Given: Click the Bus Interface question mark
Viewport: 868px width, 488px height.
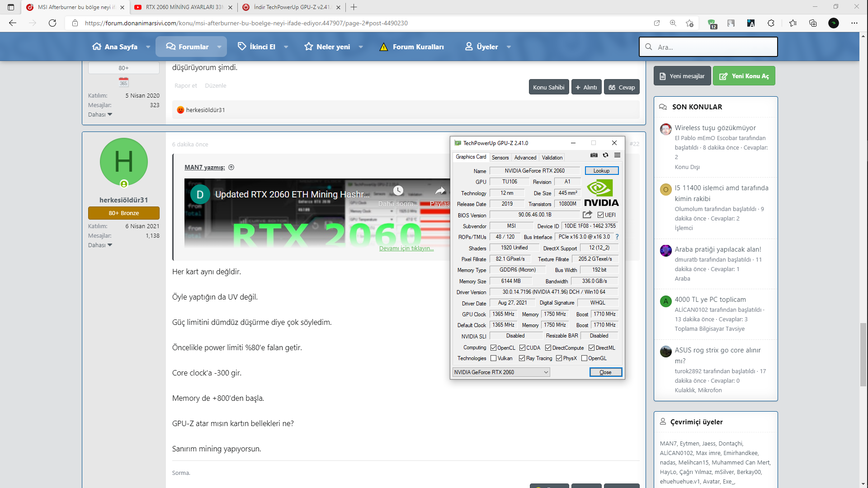Looking at the screenshot, I should 617,237.
